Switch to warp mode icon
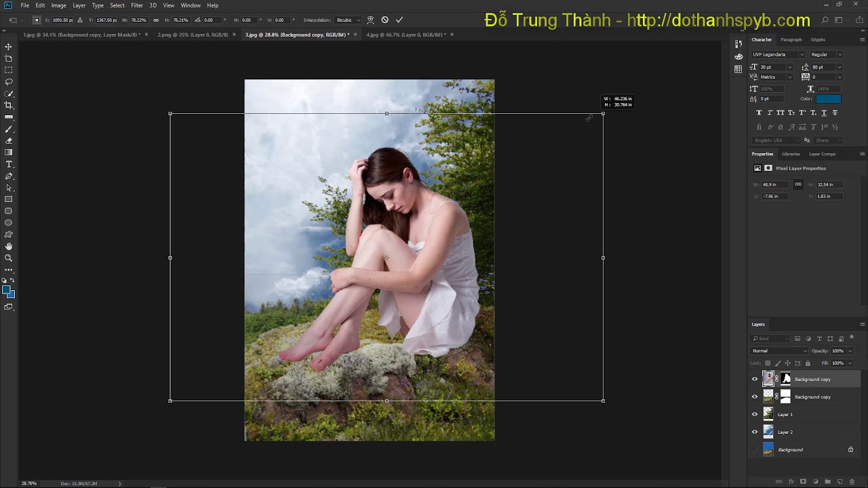This screenshot has height=488, width=868. [x=370, y=20]
